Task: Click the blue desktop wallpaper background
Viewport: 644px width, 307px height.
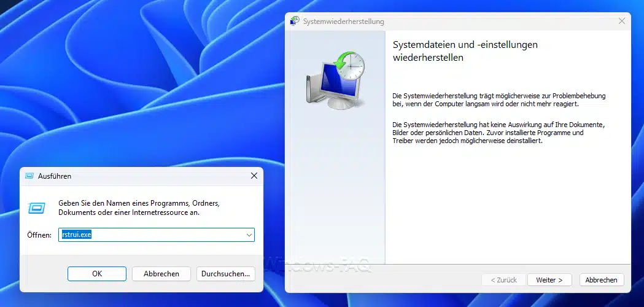Action: [123, 80]
